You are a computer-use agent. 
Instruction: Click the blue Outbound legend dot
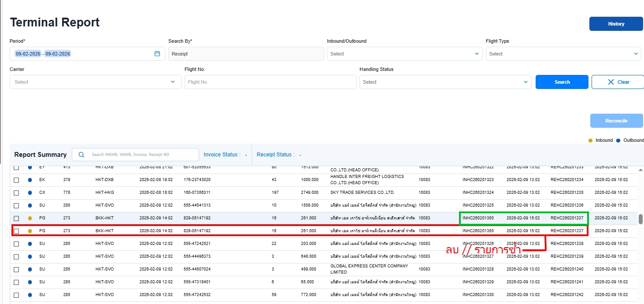(618, 141)
